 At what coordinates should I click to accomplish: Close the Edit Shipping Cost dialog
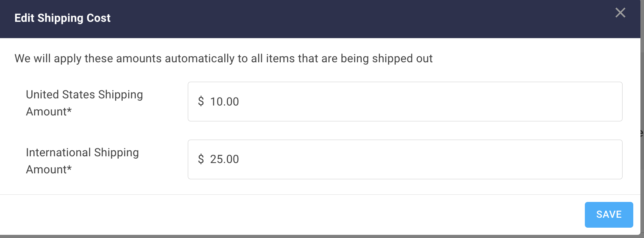click(x=620, y=13)
